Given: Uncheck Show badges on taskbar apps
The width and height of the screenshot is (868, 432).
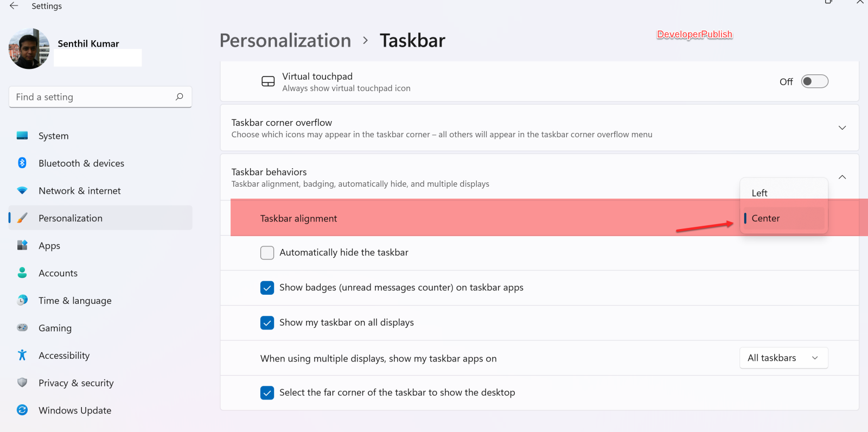Looking at the screenshot, I should click(x=267, y=288).
